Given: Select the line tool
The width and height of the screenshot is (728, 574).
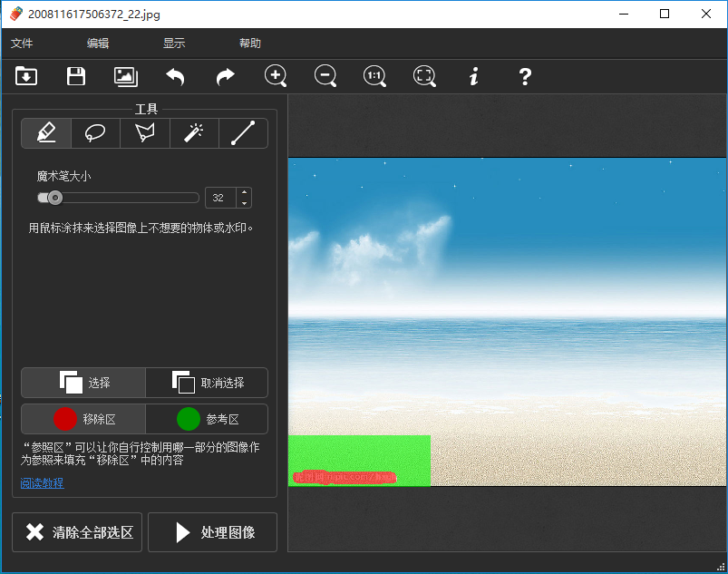Looking at the screenshot, I should 243,133.
